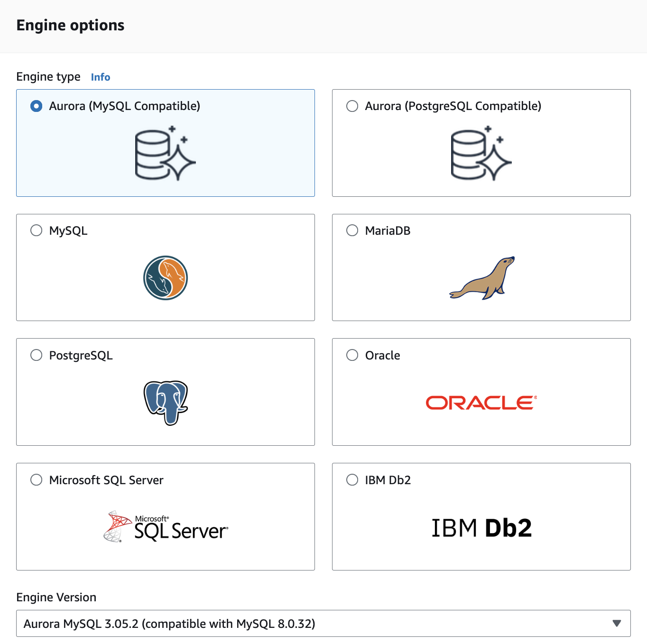Click the Aurora MySQL database sparkle icon
Screen dimensions: 647x644
click(x=166, y=153)
